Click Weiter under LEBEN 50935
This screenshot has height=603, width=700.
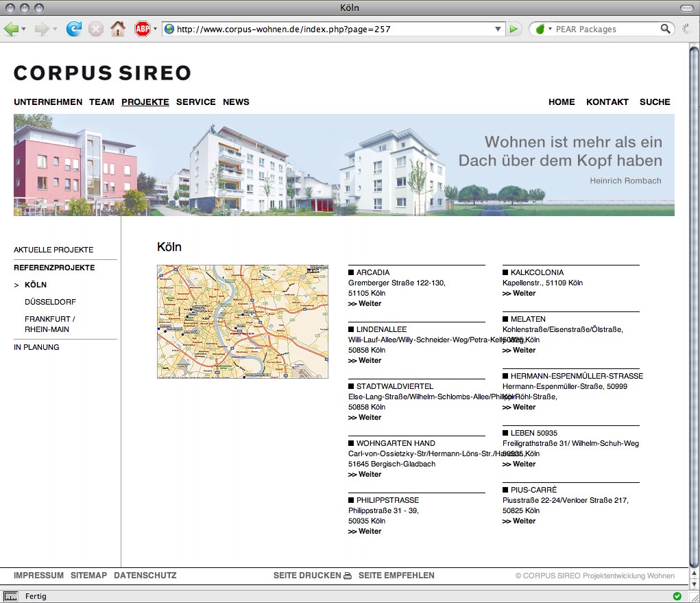pyautogui.click(x=519, y=464)
